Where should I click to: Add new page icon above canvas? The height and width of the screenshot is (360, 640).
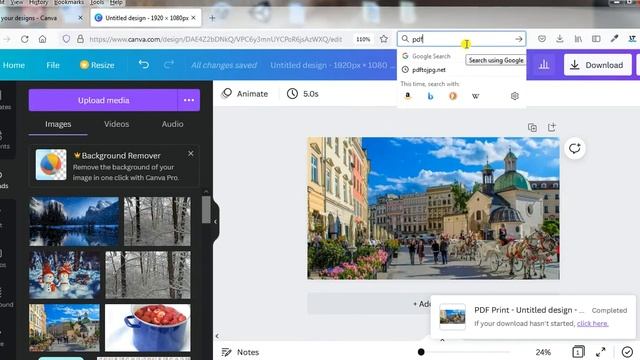552,127
